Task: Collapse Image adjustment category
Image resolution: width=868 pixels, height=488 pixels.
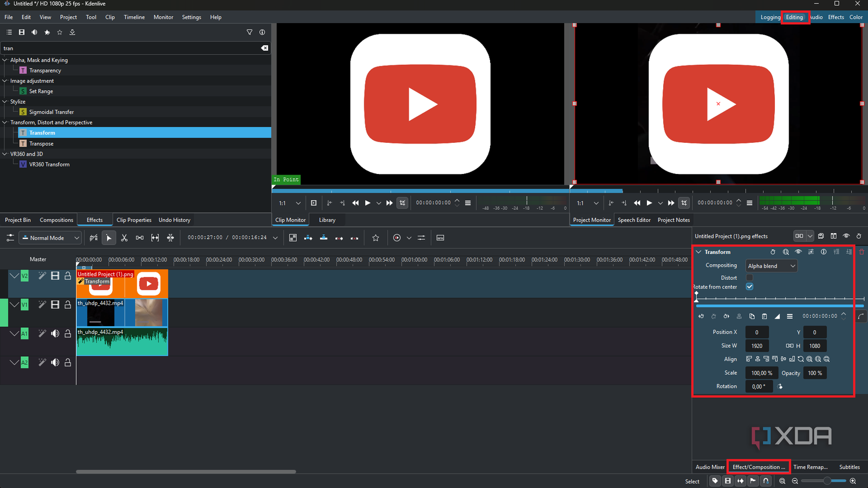Action: pyautogui.click(x=5, y=80)
